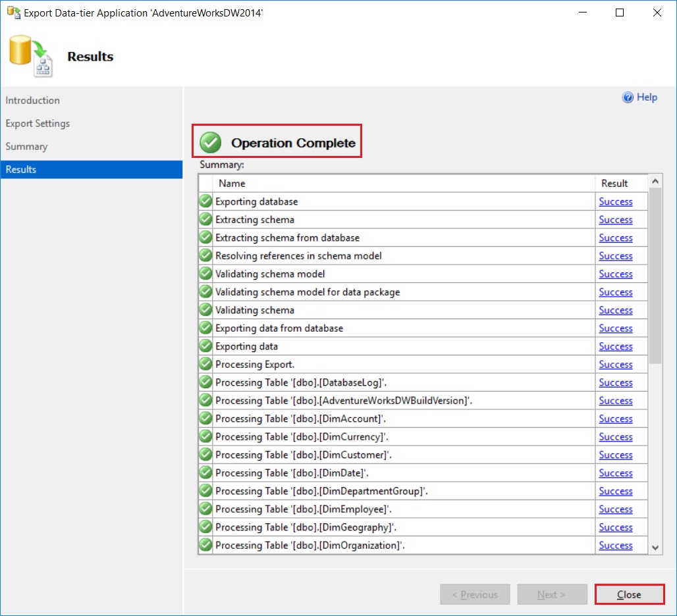Click the green check icon beside DatabaseLog table row
Viewport: 677px width, 616px height.
(206, 382)
